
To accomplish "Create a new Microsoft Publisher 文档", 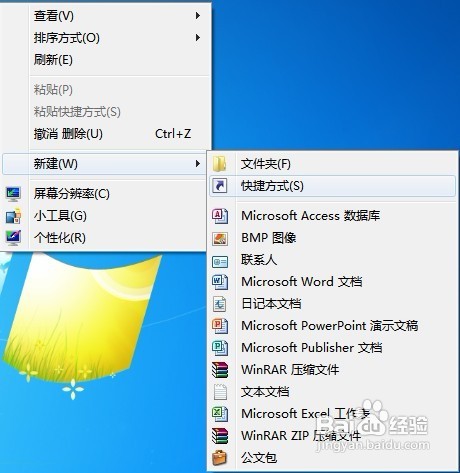I will click(x=332, y=348).
